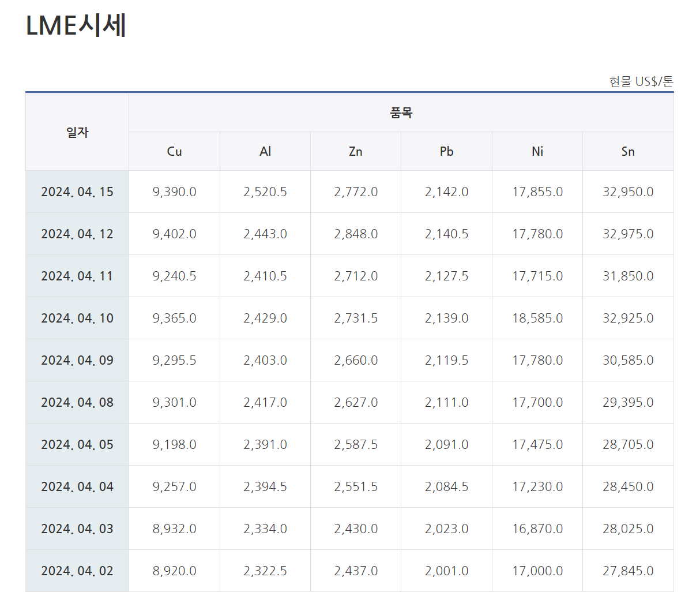
Task: Select the 일자 column header
Action: tap(77, 132)
